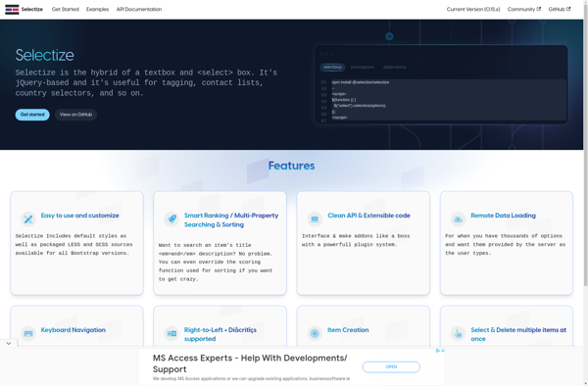Select Current Version (0.15.x) link
Screen dimensions: 588x386
click(x=473, y=10)
